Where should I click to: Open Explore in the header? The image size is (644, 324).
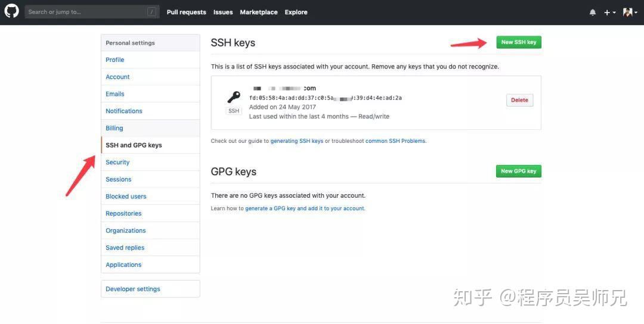tap(296, 12)
